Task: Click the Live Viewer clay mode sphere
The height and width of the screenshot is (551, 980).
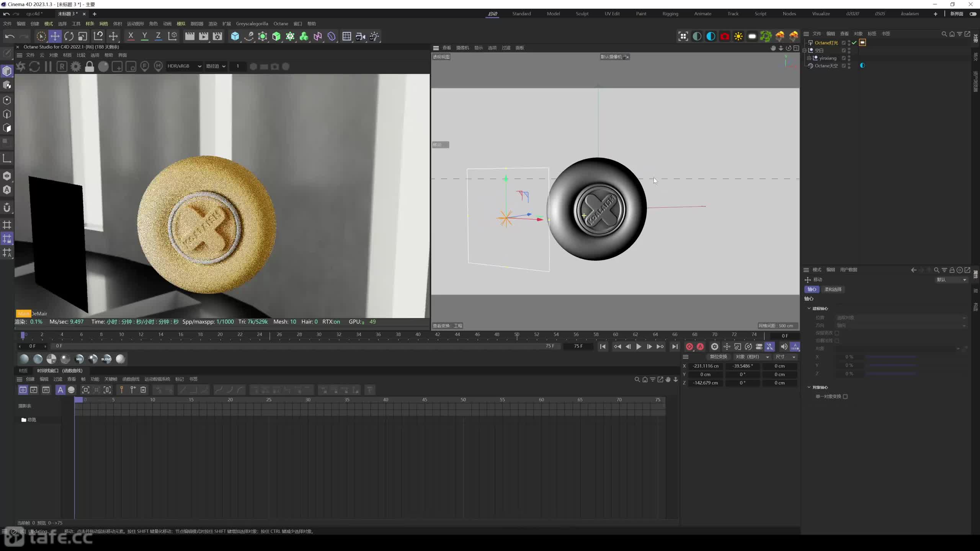Action: coord(103,67)
